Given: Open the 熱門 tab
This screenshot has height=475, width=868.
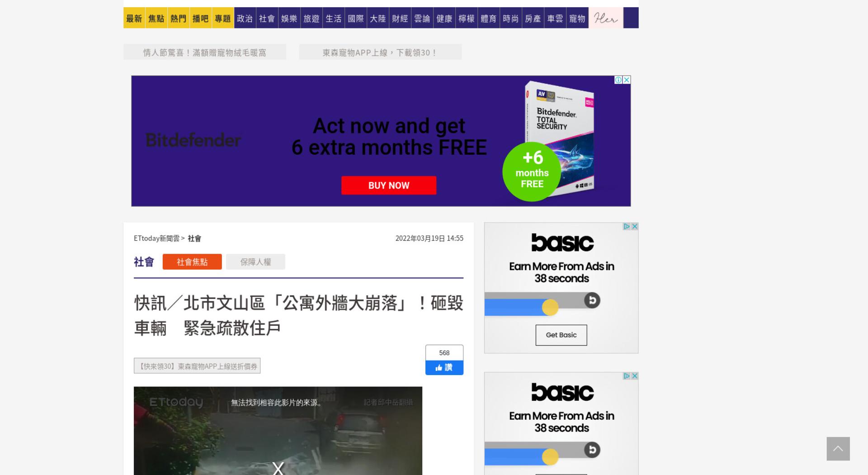Looking at the screenshot, I should pos(179,18).
